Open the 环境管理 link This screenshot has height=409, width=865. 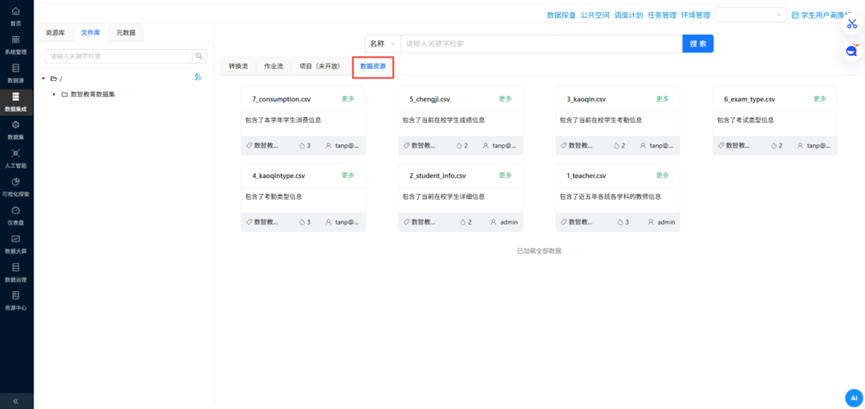[x=696, y=15]
